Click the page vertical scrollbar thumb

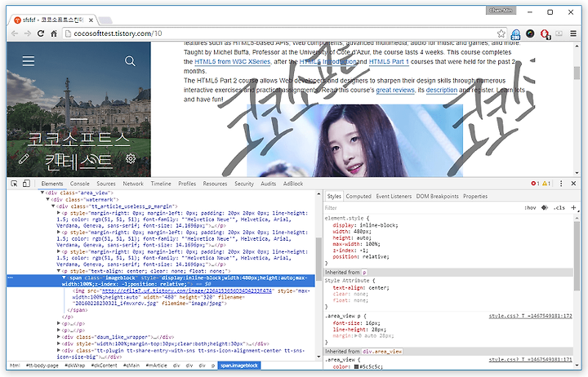point(577,73)
